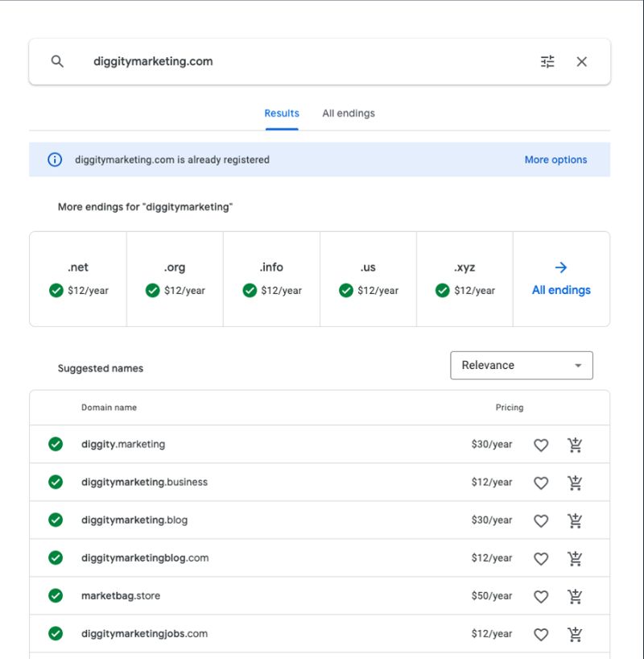Select the Results tab
Image resolution: width=644 pixels, height=659 pixels.
click(x=282, y=114)
